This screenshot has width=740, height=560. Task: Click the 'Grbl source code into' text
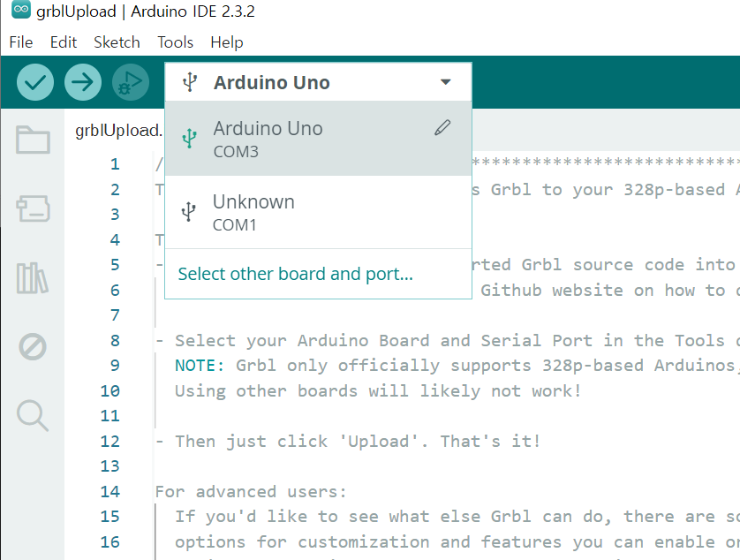[629, 264]
